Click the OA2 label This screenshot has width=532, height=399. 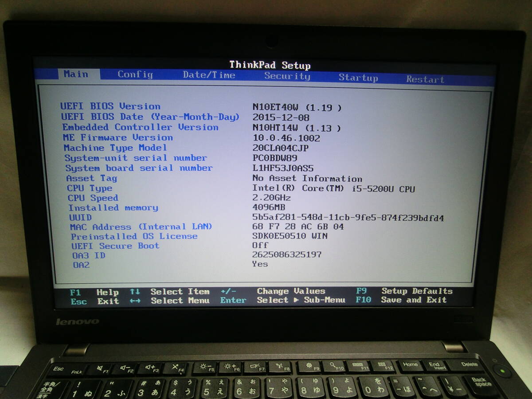tap(81, 265)
